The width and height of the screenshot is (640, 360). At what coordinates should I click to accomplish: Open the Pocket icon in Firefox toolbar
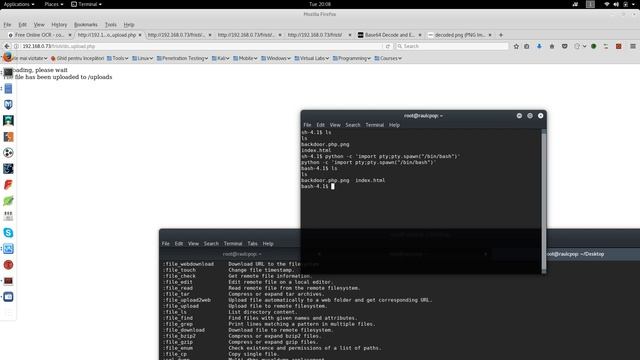coord(564,46)
